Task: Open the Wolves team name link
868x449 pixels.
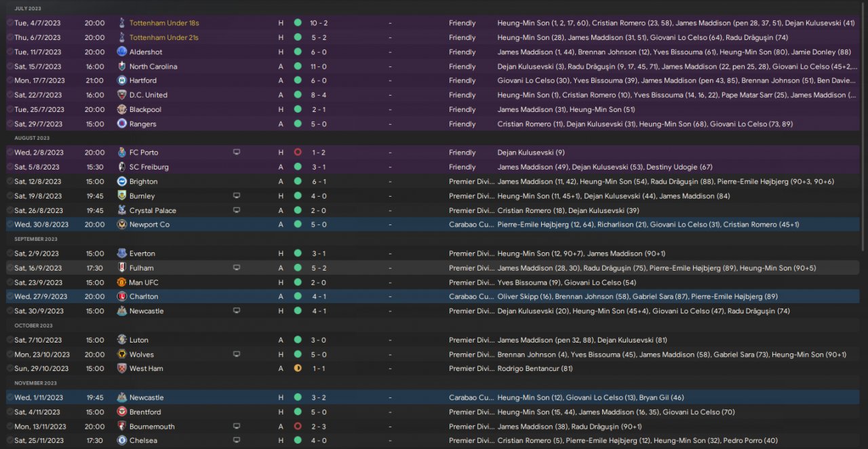Action: point(142,354)
